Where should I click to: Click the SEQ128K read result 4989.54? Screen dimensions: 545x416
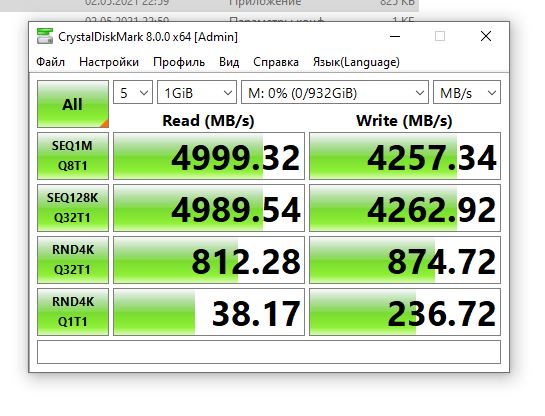coord(209,208)
